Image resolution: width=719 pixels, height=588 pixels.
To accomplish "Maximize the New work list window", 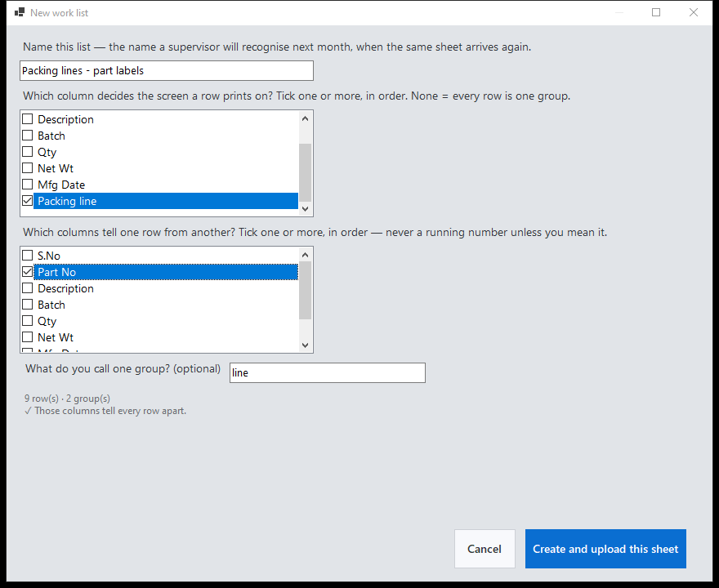I will point(656,12).
